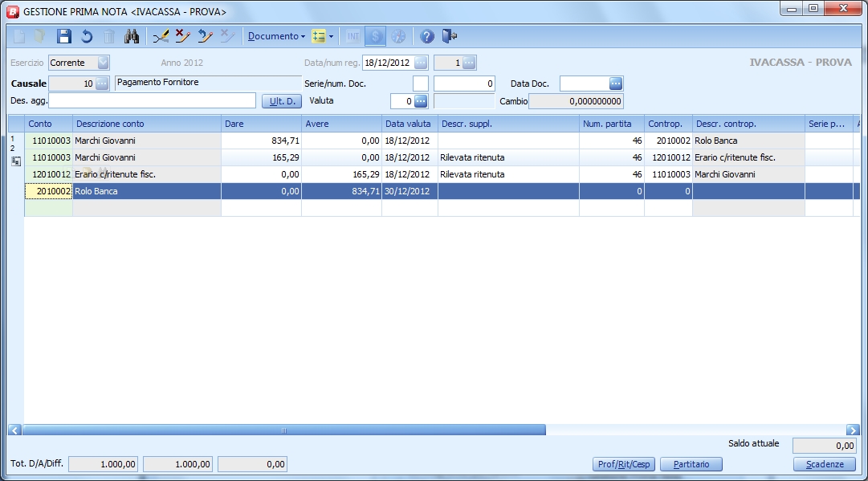The width and height of the screenshot is (868, 481).
Task: Save the entry with floppy disk icon
Action: click(x=64, y=36)
